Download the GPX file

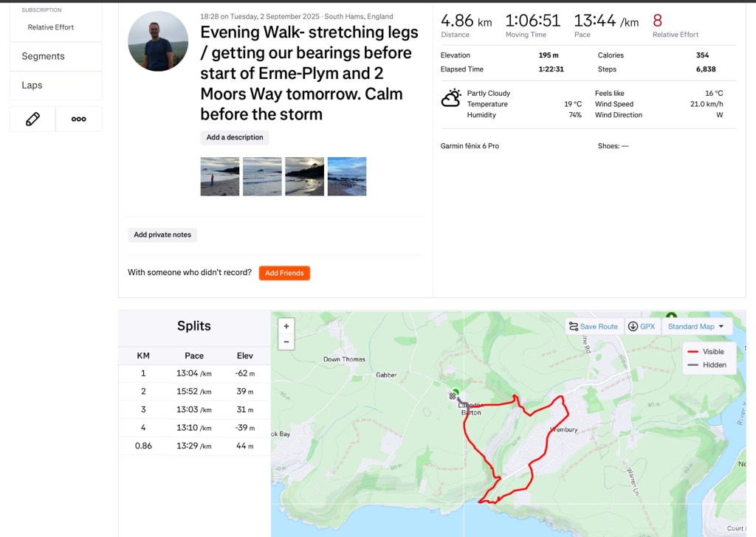tap(642, 327)
